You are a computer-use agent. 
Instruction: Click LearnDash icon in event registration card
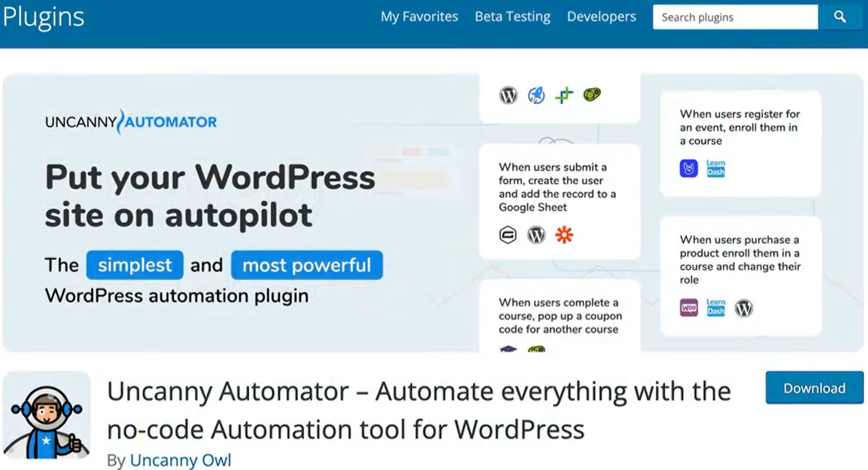point(716,168)
